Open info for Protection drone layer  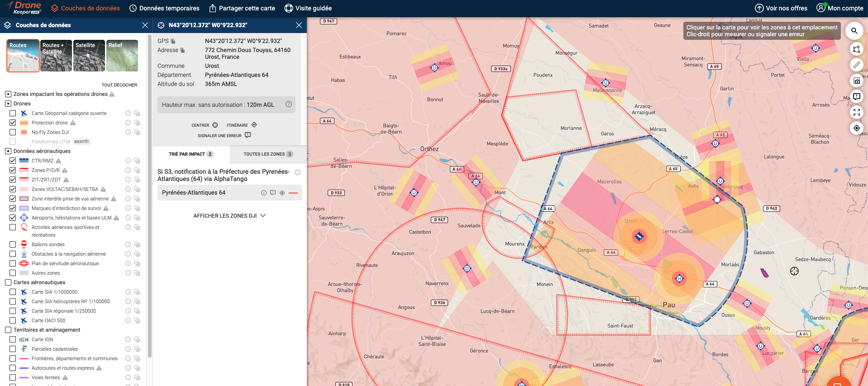128,123
